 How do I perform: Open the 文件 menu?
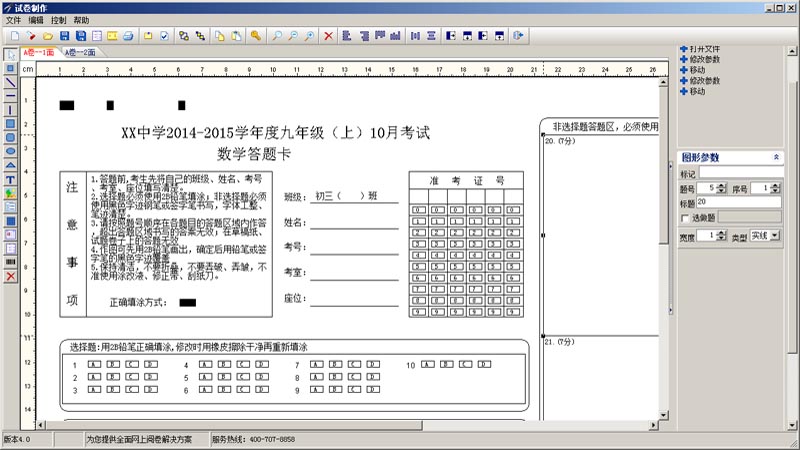[13, 20]
